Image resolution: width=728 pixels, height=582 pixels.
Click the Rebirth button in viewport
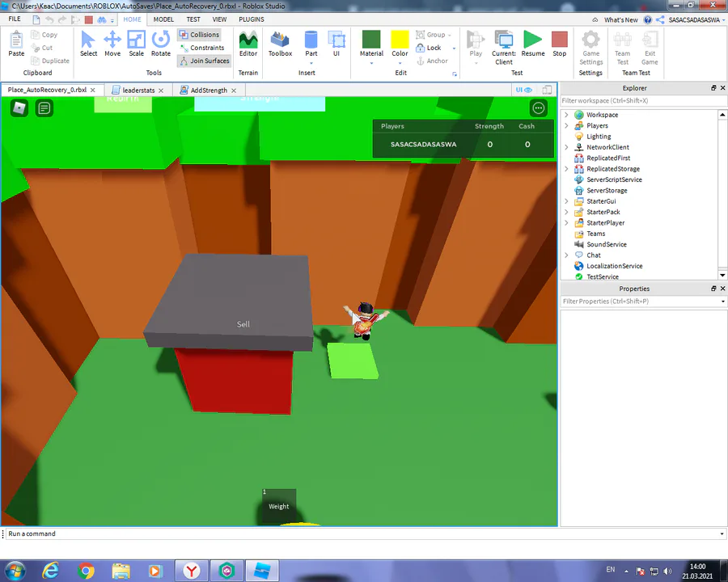pyautogui.click(x=123, y=103)
